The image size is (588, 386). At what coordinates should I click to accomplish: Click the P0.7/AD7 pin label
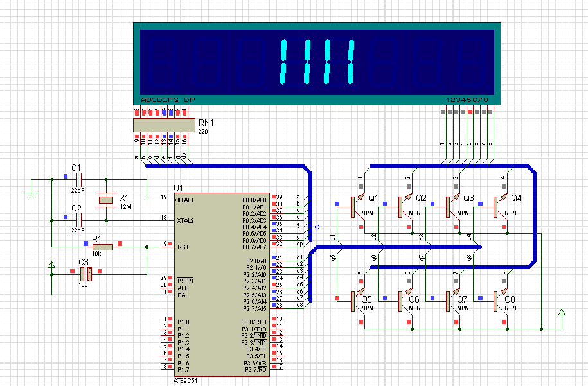coord(254,247)
